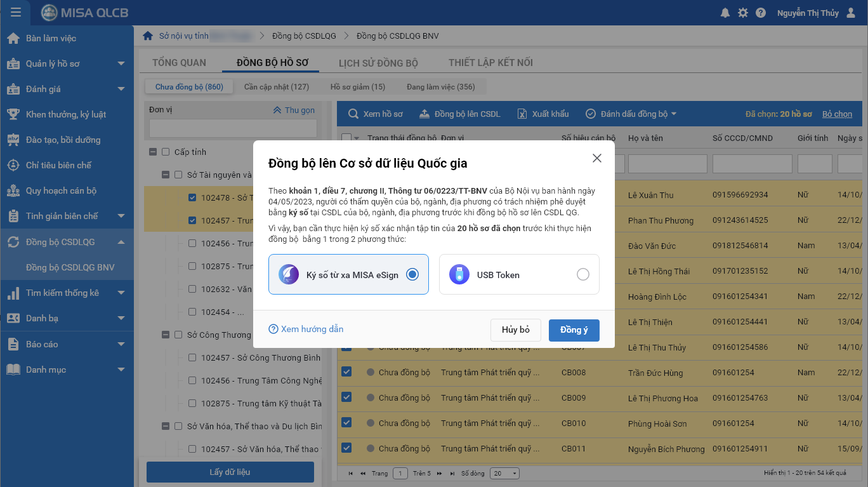Select the USB Token radio option
The image size is (868, 487).
tap(582, 274)
